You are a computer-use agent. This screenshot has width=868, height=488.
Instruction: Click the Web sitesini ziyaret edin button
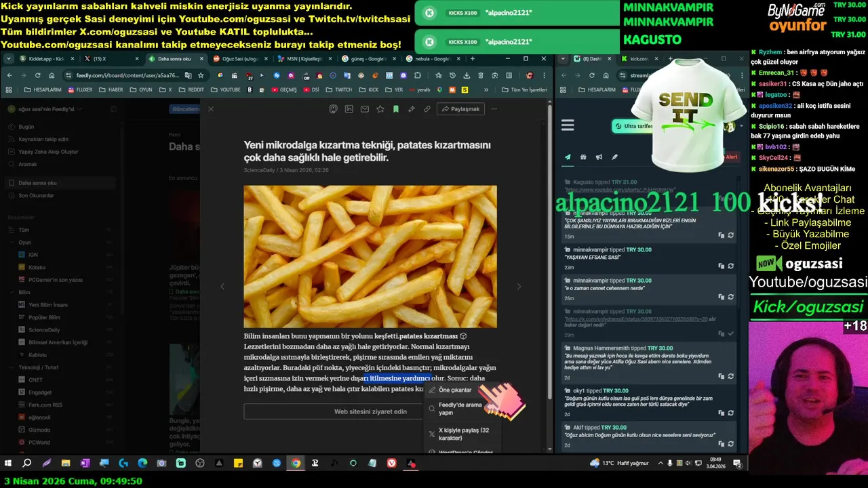click(x=370, y=411)
